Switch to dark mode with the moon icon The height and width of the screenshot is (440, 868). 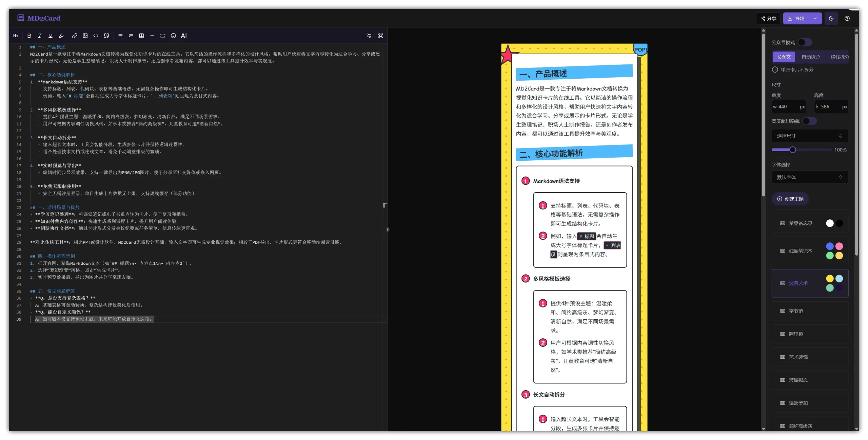(831, 18)
